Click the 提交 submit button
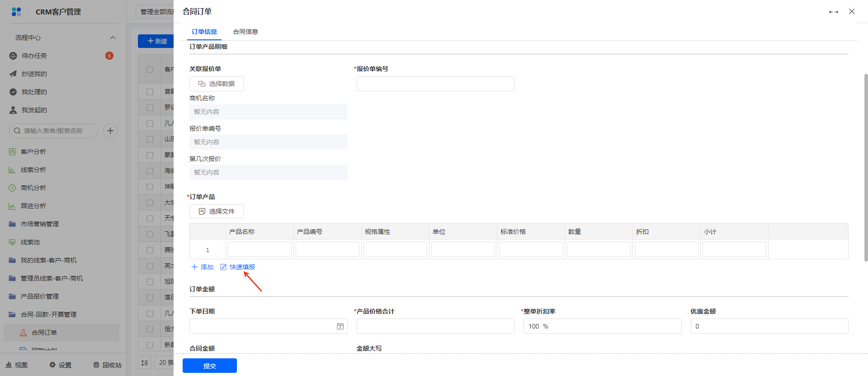 209,366
